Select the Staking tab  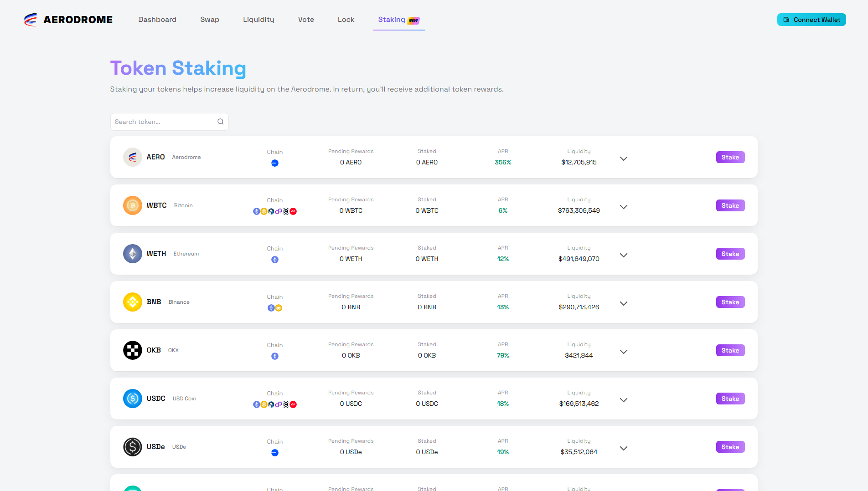399,20
